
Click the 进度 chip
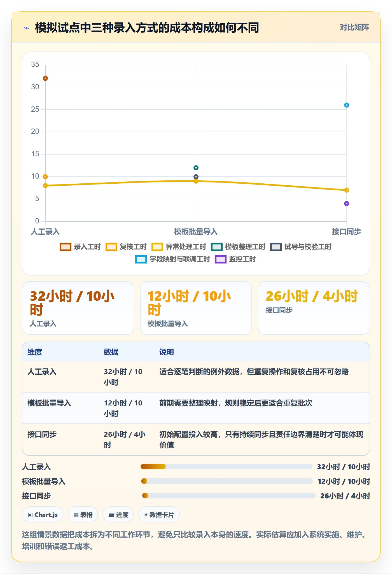tap(118, 515)
